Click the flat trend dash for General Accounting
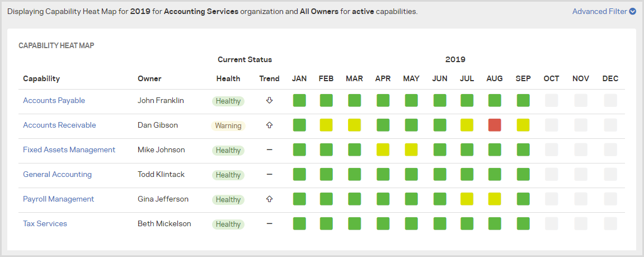This screenshot has height=257, width=644. [269, 175]
